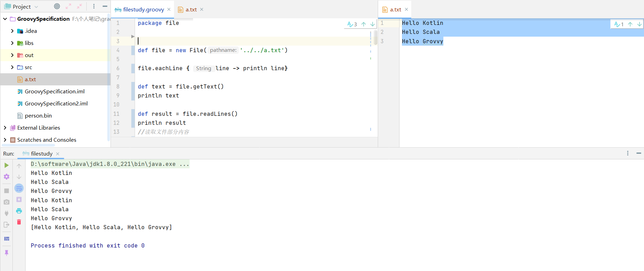The height and width of the screenshot is (271, 644).
Task: Toggle scroll to end of console output
Action: coord(19,199)
